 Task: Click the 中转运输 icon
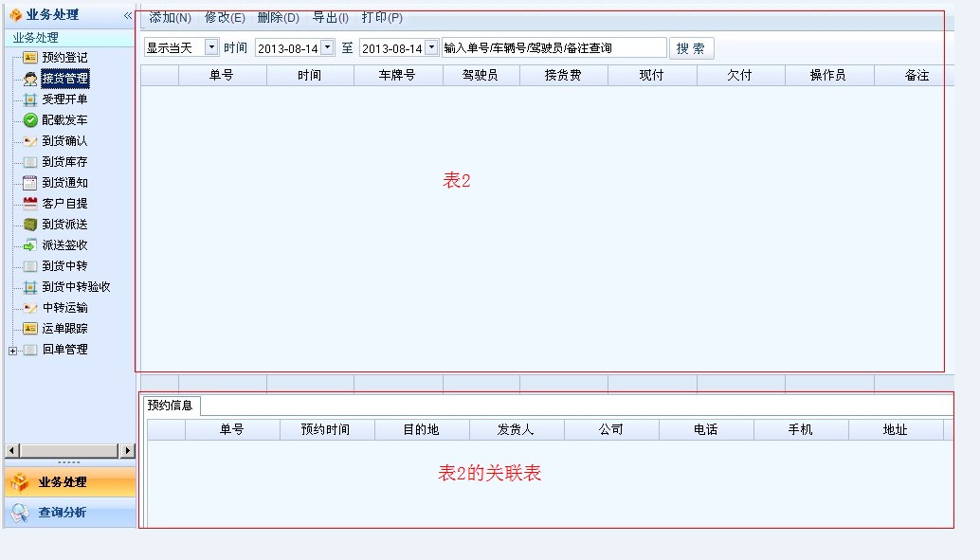coord(30,308)
